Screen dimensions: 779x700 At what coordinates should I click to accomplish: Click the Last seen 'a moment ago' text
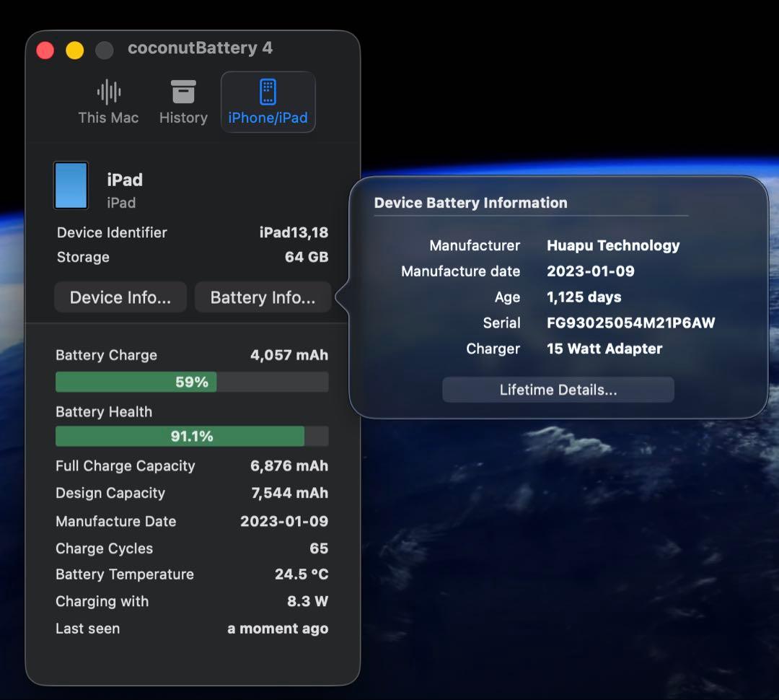coord(277,628)
